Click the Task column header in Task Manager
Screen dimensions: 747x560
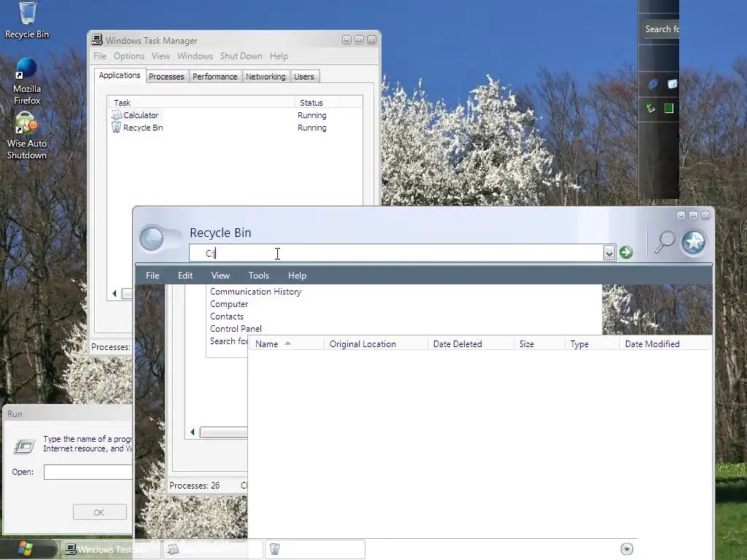(202, 102)
